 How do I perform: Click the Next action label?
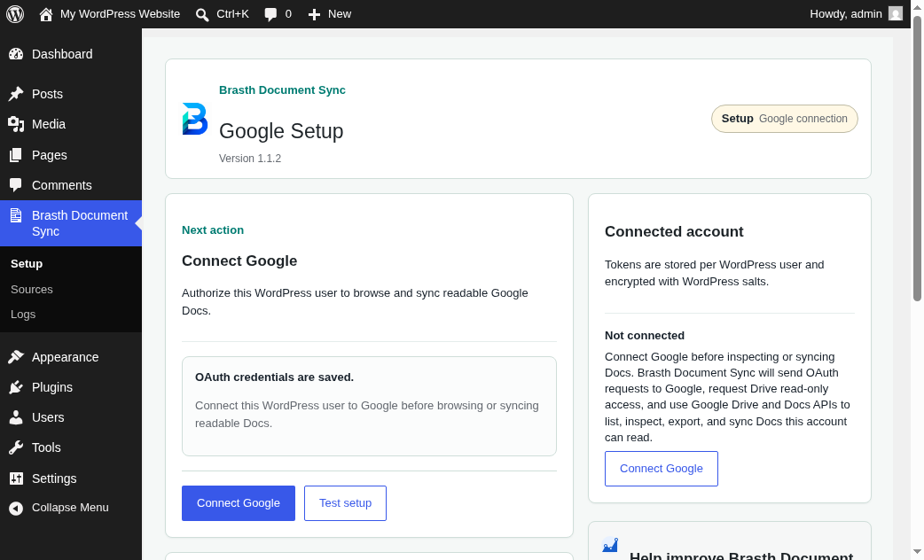213,230
